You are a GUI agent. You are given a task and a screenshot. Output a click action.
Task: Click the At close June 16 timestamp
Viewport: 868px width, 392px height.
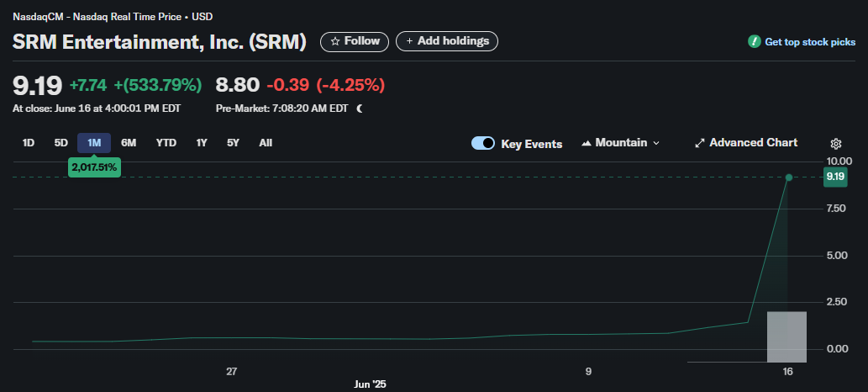pyautogui.click(x=97, y=109)
